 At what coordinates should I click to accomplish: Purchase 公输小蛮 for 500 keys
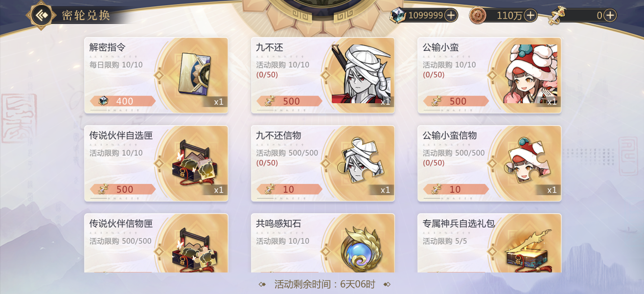point(456,101)
